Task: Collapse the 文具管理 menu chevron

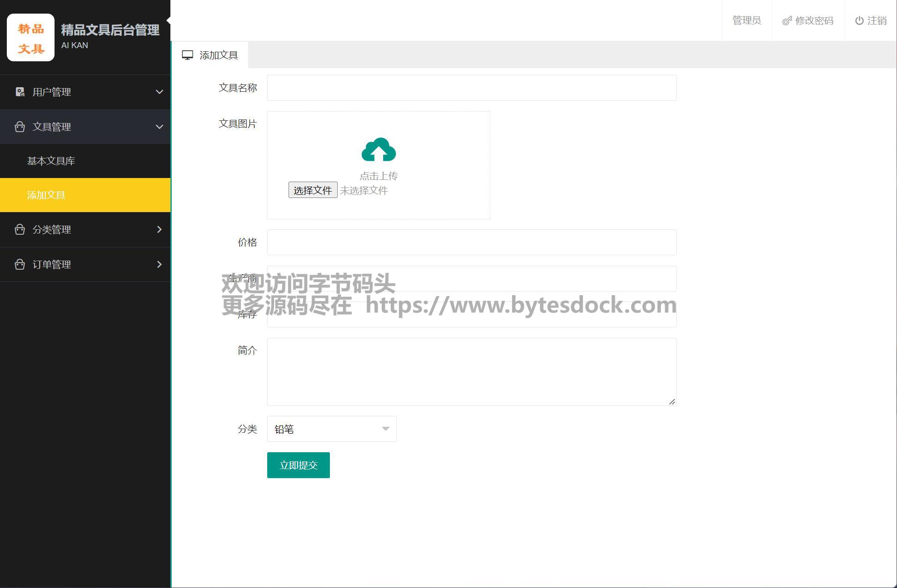Action: coord(159,127)
